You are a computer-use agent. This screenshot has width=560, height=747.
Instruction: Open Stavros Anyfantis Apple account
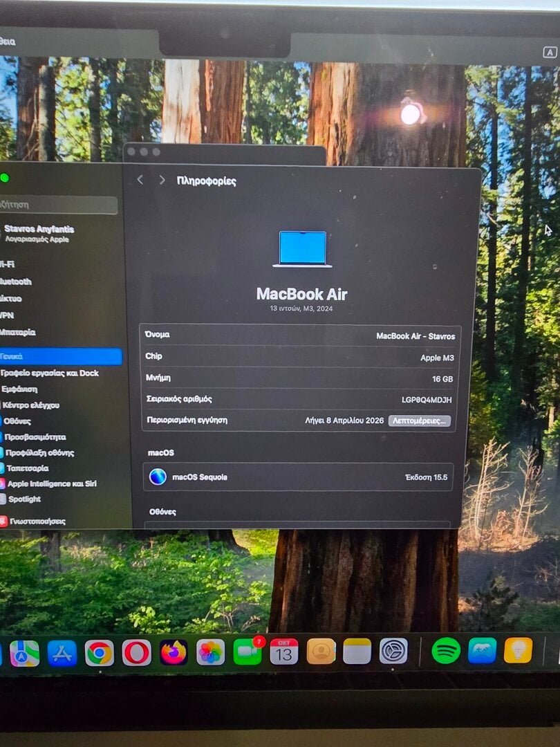[39, 234]
